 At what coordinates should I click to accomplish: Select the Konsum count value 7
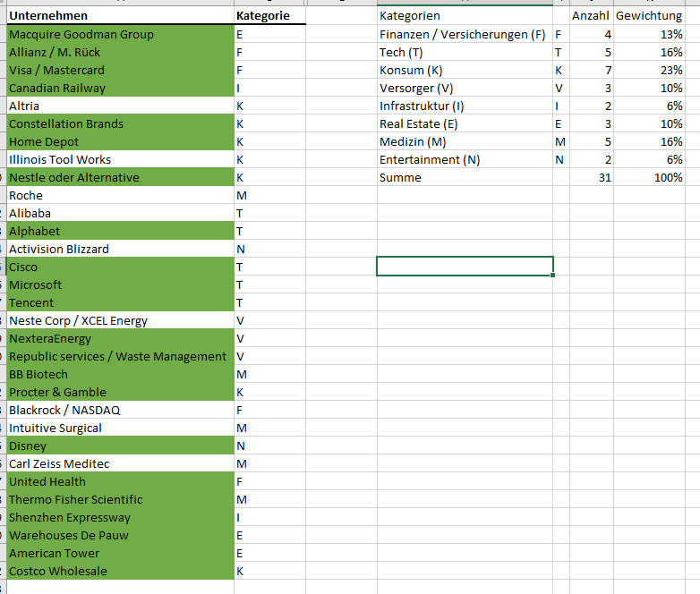tap(592, 70)
